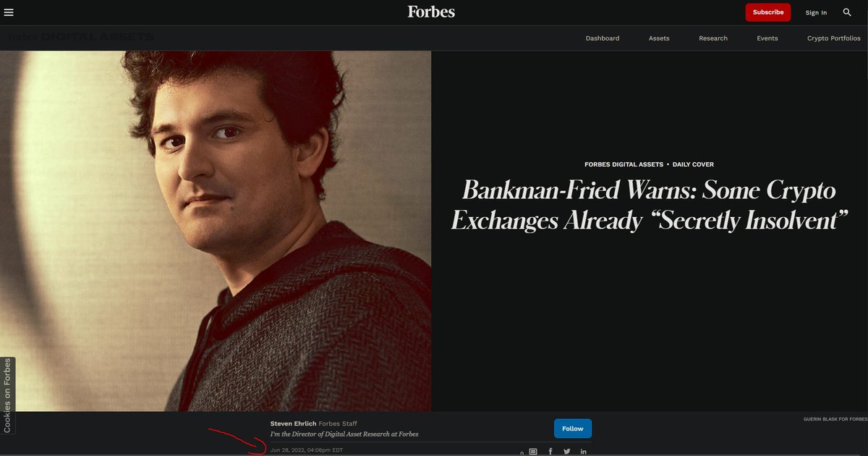Open the comments icon
The image size is (868, 456).
coord(533,452)
